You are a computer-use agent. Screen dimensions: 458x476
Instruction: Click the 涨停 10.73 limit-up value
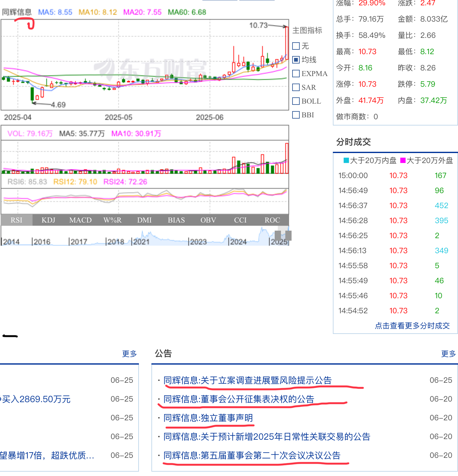[x=367, y=84]
